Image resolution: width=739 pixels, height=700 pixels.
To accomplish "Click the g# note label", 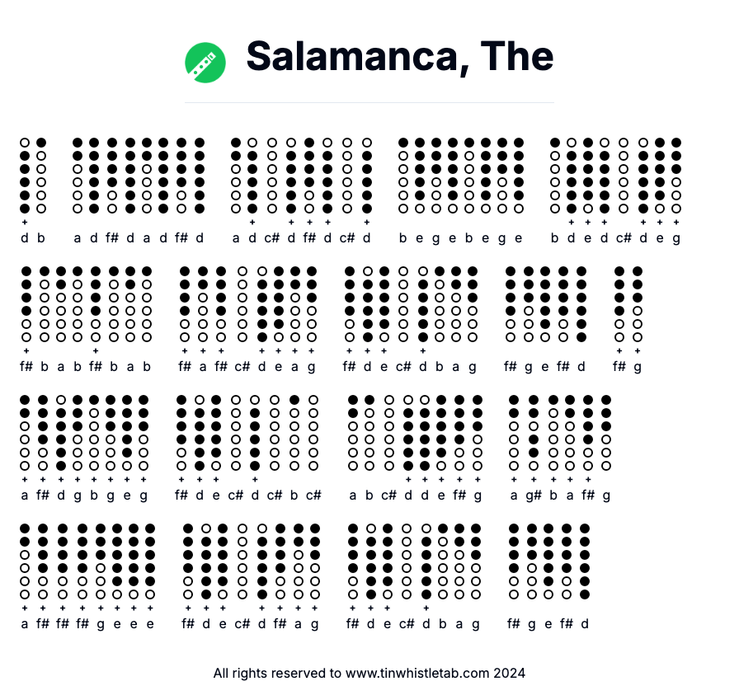I will (x=534, y=496).
